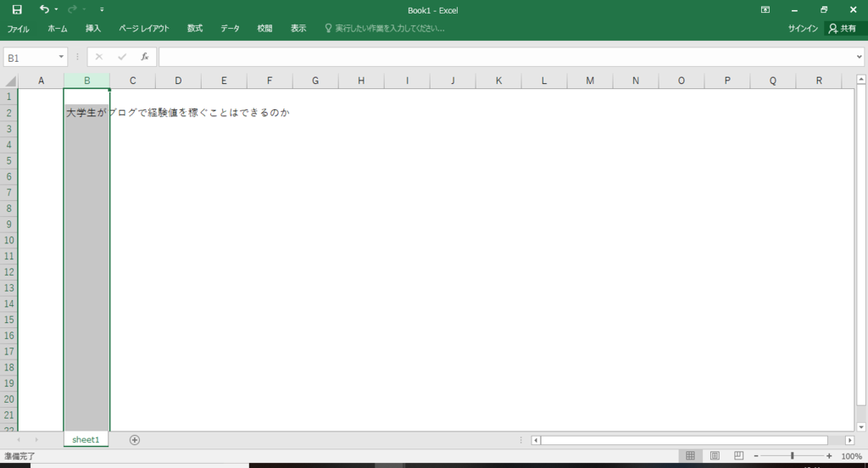Switch to Page Layout view icon
Image resolution: width=868 pixels, height=468 pixels.
[x=715, y=456]
